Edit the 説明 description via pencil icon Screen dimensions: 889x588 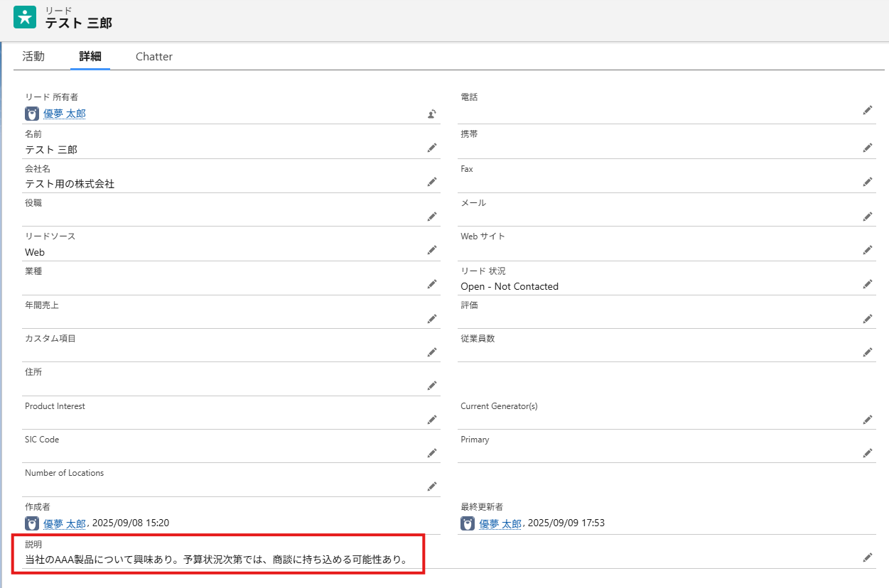click(867, 557)
